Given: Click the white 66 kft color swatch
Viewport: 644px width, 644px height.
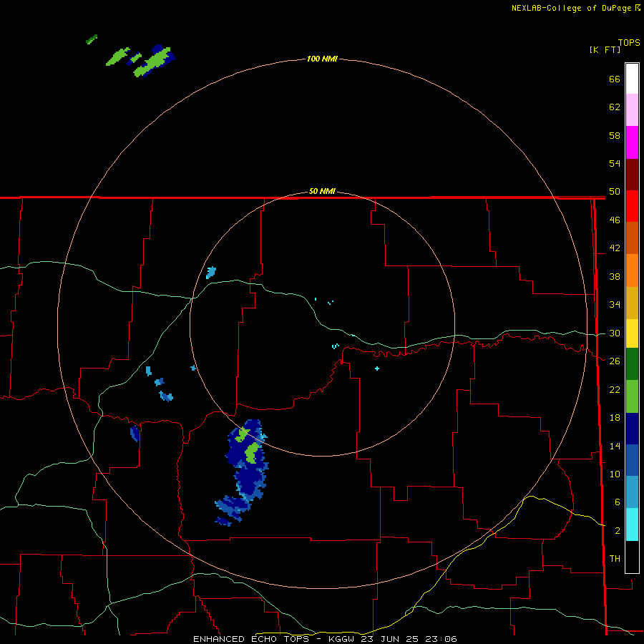Looking at the screenshot, I should click(x=632, y=79).
